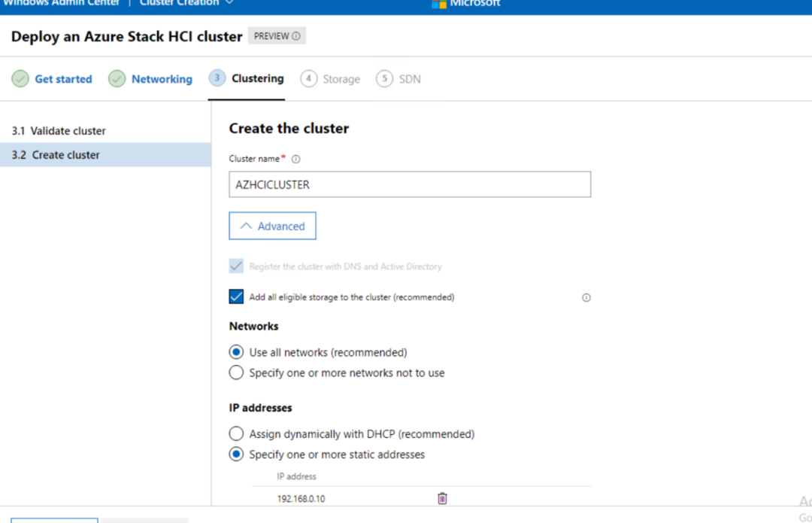812x523 pixels.
Task: Select Use all networks (recommended)
Action: click(236, 352)
